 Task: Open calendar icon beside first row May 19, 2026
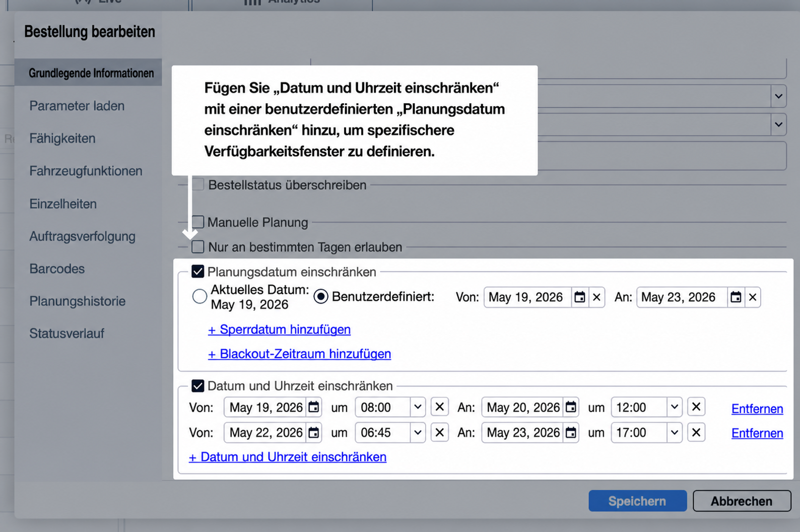tap(314, 407)
